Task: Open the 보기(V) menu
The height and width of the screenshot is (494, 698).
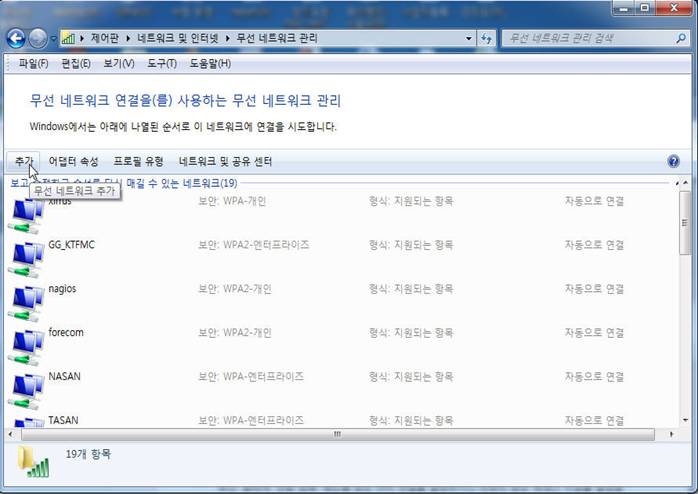Action: pyautogui.click(x=118, y=63)
